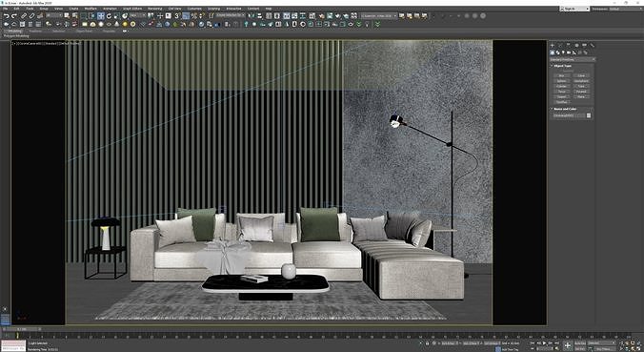Click the Maximize Viewport Toggle icon
Image resolution: width=644 pixels, height=352 pixels.
[x=638, y=348]
